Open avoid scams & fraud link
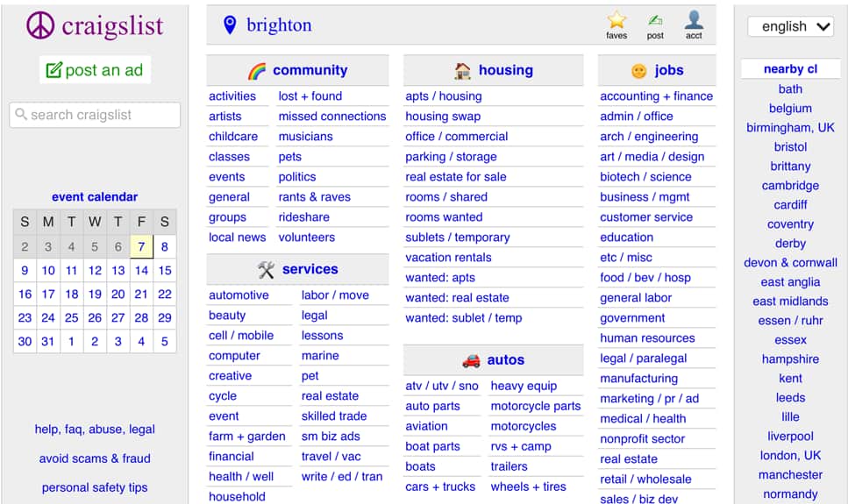848x504 pixels. (x=95, y=458)
